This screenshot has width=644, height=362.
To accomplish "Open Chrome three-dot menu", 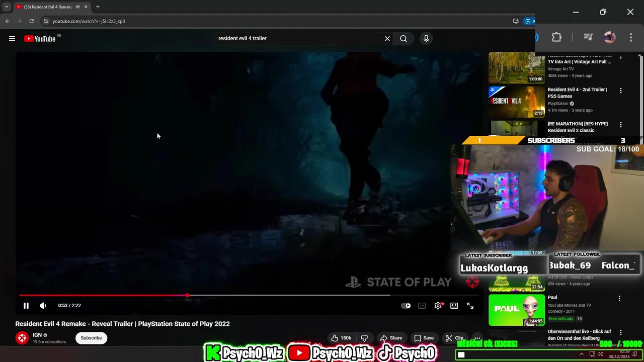I will pyautogui.click(x=631, y=37).
